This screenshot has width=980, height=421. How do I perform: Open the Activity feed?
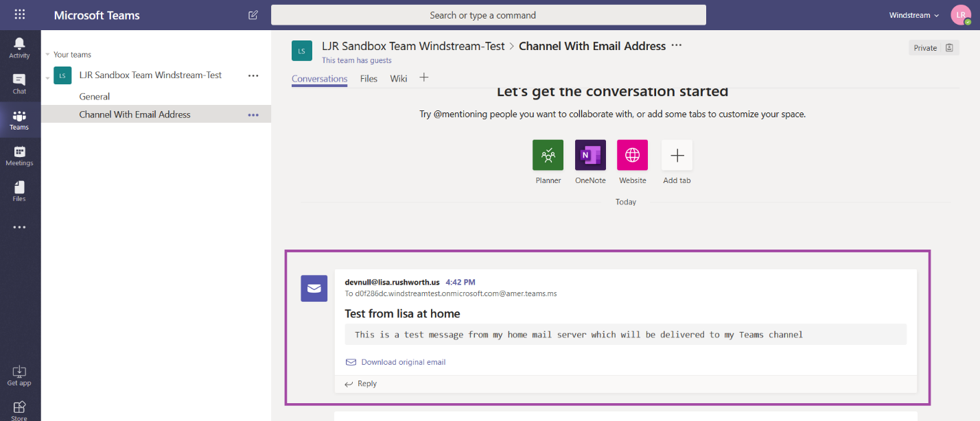19,48
